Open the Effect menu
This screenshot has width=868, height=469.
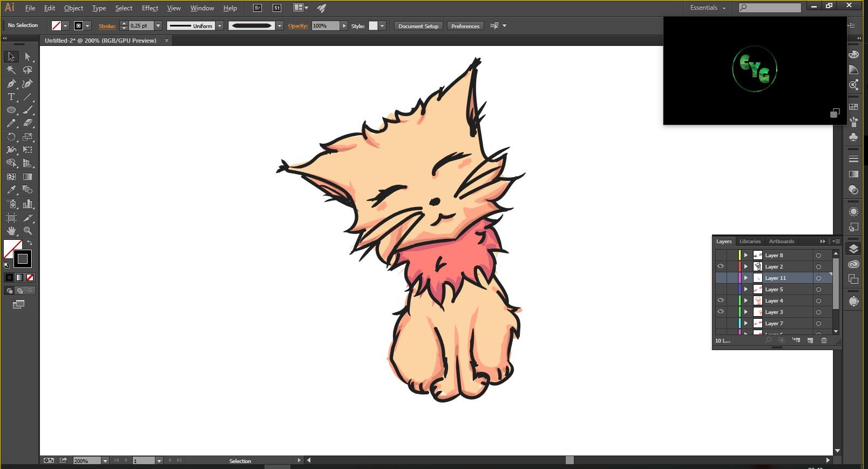click(150, 8)
